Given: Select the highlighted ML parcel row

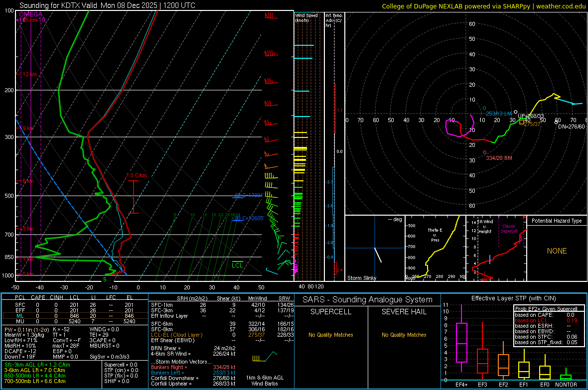Looking at the screenshot, I should pyautogui.click(x=75, y=316).
